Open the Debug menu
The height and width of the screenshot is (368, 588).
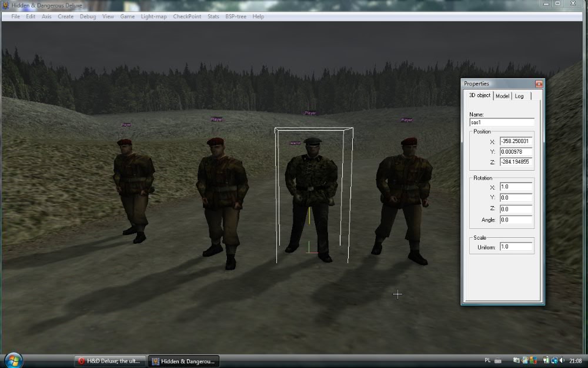click(x=88, y=16)
